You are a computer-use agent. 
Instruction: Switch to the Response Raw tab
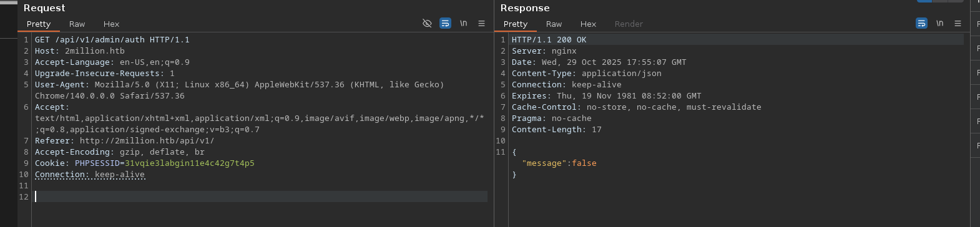[554, 24]
